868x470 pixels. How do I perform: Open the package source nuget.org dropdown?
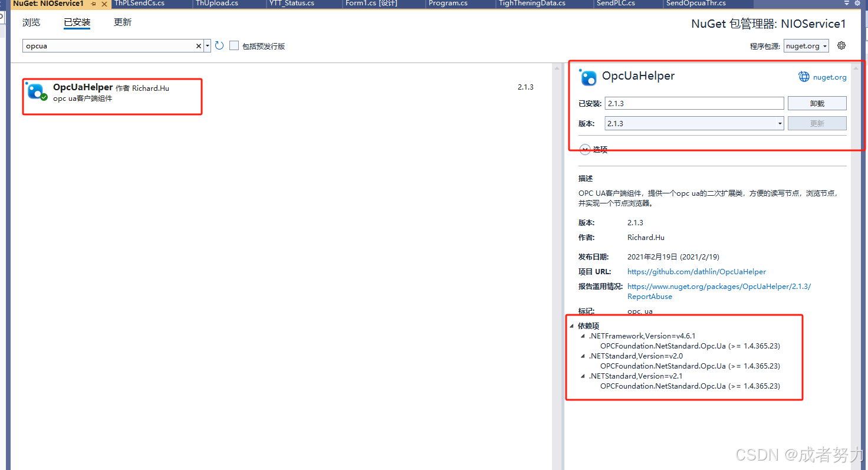[807, 46]
